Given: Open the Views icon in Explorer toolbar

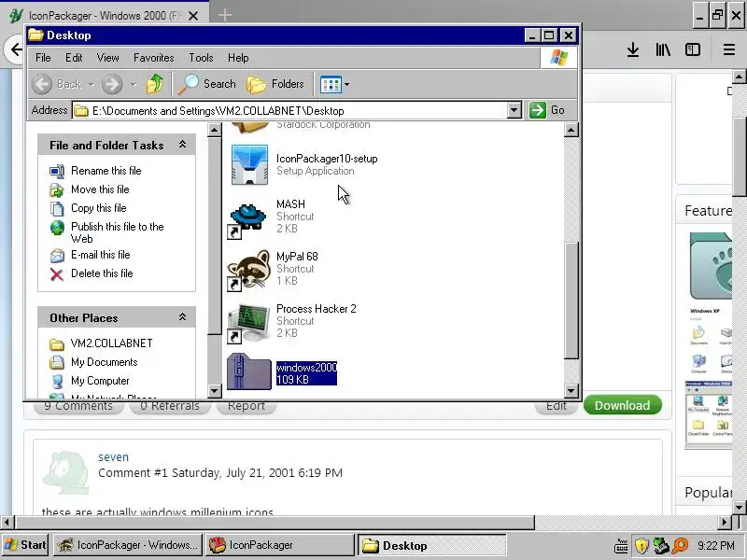Looking at the screenshot, I should pyautogui.click(x=331, y=85).
